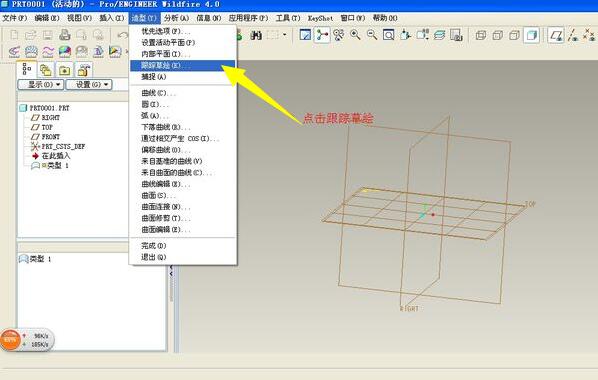Select the FRONT datum plane tree item
598x380 pixels.
point(46,137)
